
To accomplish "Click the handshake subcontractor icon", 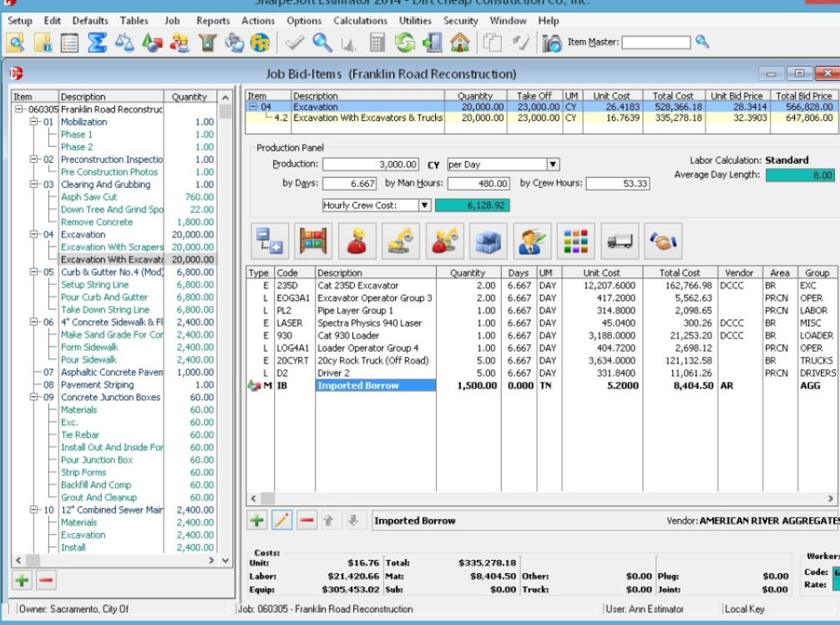I will click(x=662, y=241).
